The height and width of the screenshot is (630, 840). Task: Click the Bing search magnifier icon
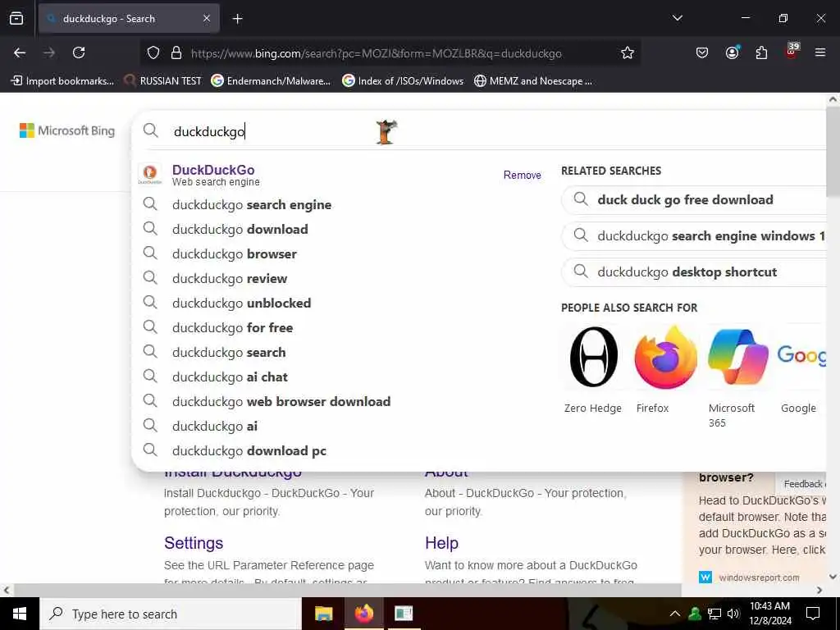point(151,130)
